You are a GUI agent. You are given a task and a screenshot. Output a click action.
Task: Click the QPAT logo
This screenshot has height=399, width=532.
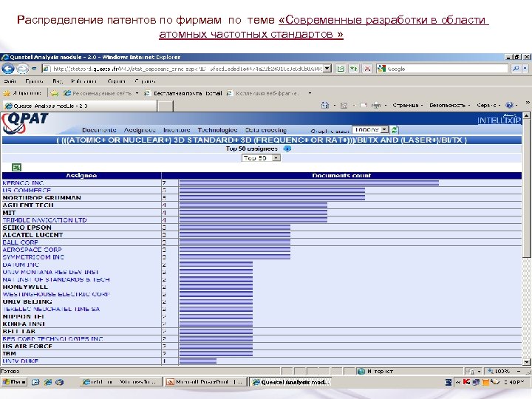tap(25, 123)
